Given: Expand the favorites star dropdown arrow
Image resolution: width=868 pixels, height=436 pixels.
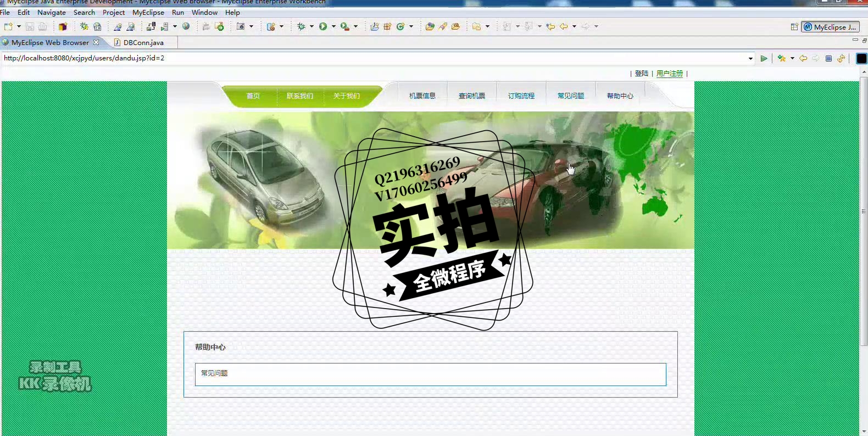Looking at the screenshot, I should point(792,58).
